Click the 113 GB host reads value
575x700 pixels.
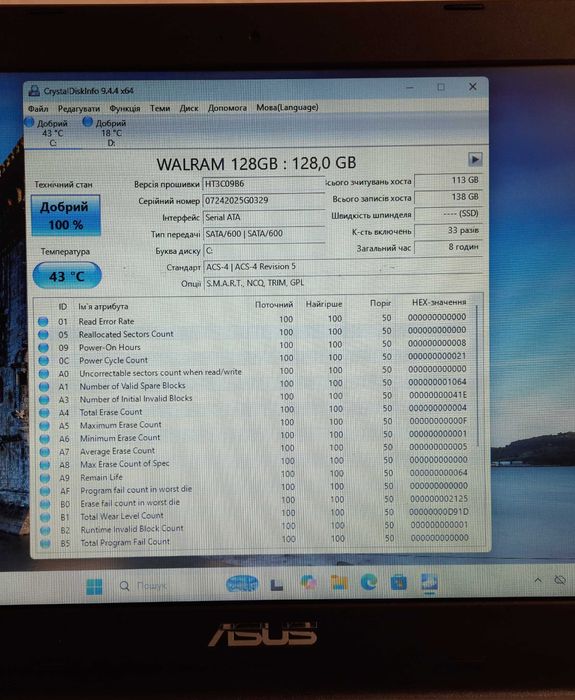448,180
